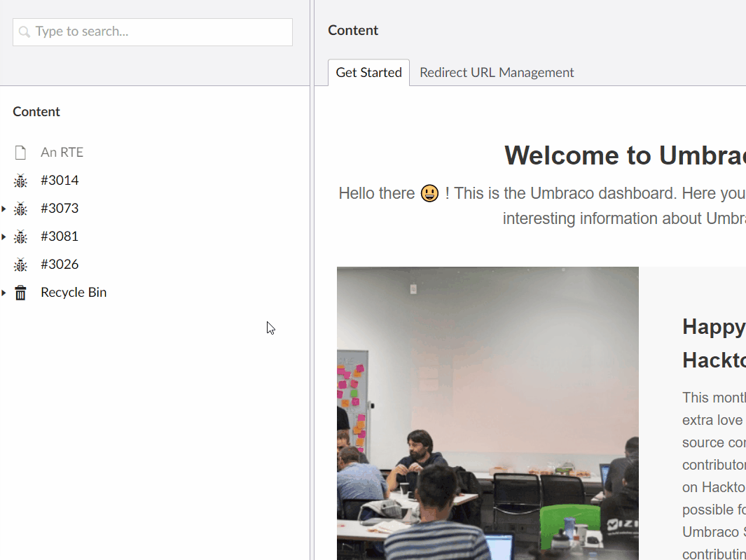The width and height of the screenshot is (746, 560).
Task: Click the trash can icon beside Recycle Bin
Action: [x=20, y=292]
